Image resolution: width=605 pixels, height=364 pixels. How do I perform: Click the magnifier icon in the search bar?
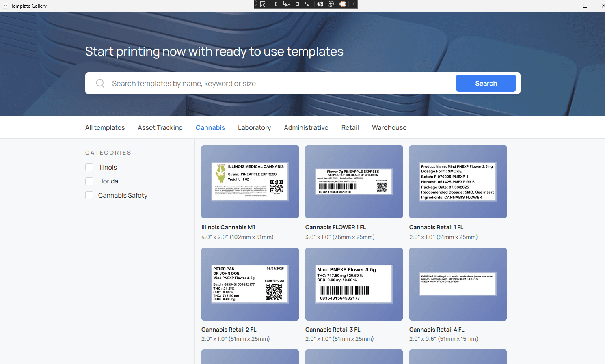click(100, 83)
